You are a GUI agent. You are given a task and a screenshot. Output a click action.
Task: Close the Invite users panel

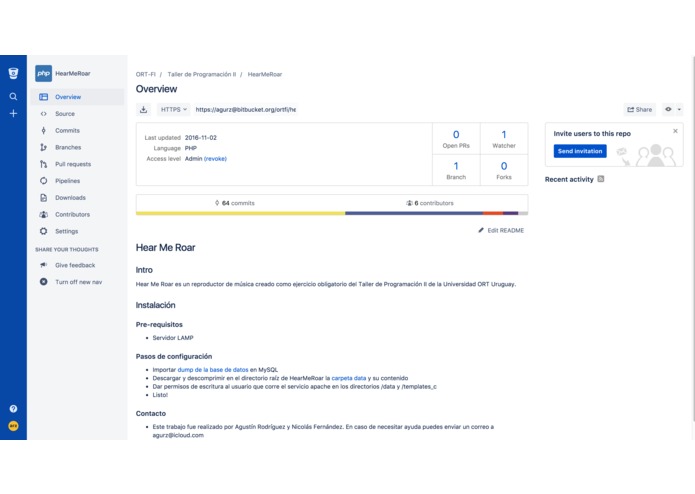click(x=675, y=131)
